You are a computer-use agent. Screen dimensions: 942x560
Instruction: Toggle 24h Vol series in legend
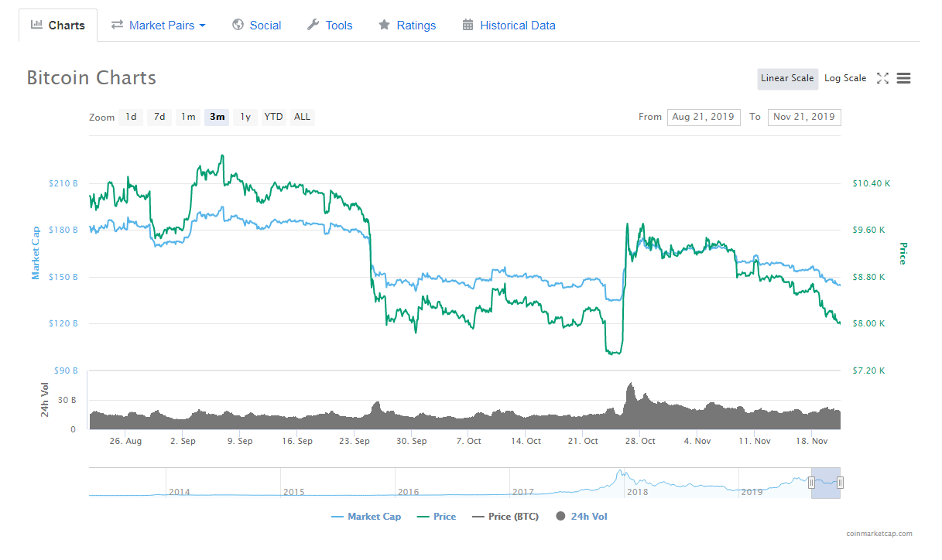click(x=581, y=517)
